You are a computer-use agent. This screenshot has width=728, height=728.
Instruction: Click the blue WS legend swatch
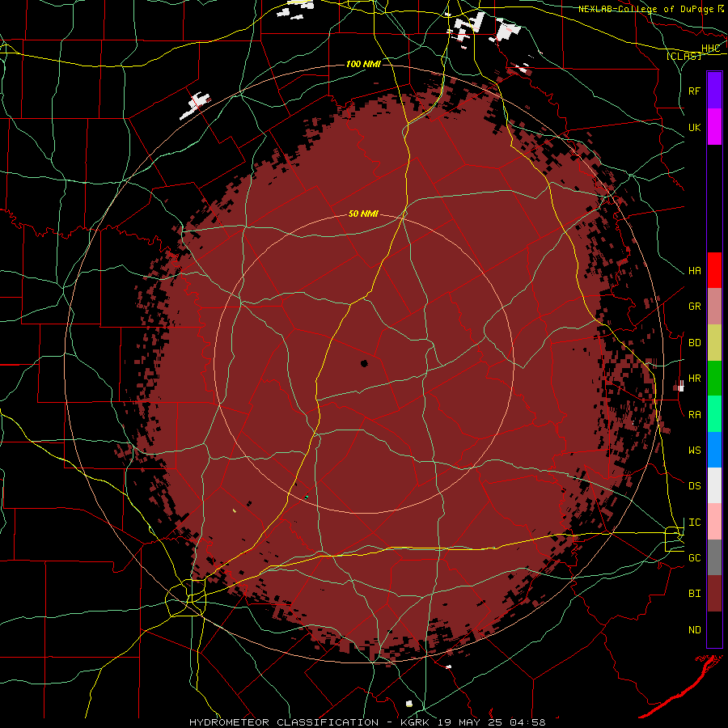tap(714, 450)
